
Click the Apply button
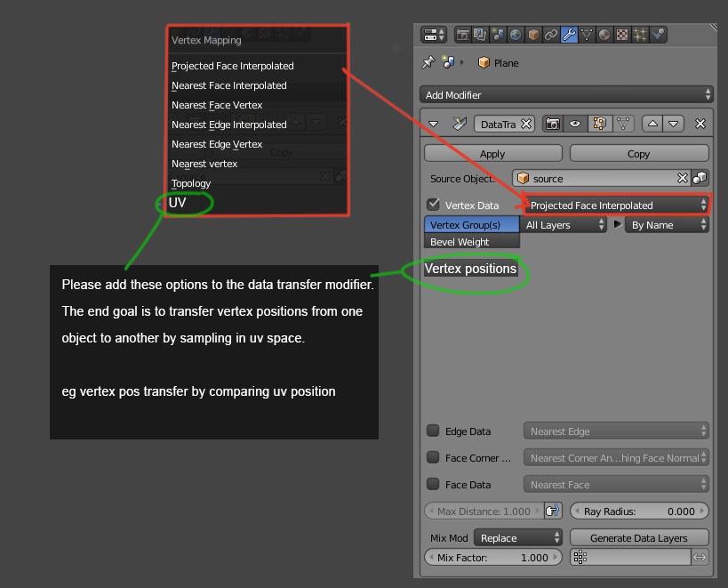coord(493,154)
